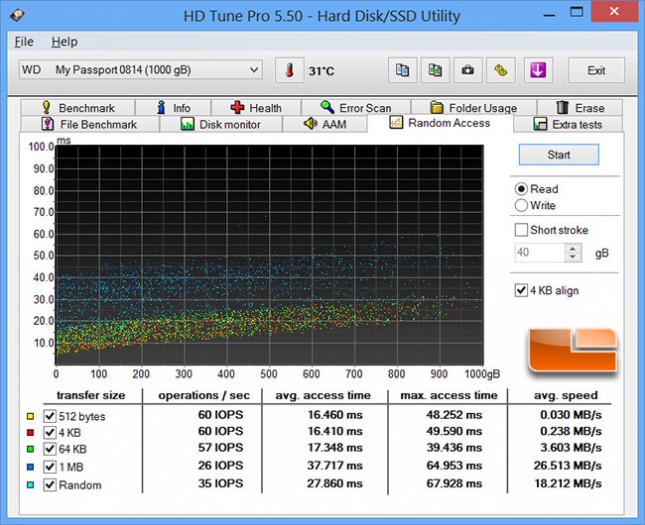Switch to the AAM tab
The width and height of the screenshot is (645, 525).
click(325, 124)
